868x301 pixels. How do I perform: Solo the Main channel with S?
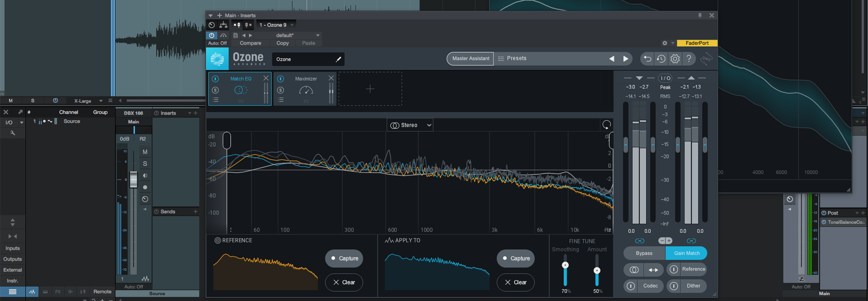click(x=145, y=164)
